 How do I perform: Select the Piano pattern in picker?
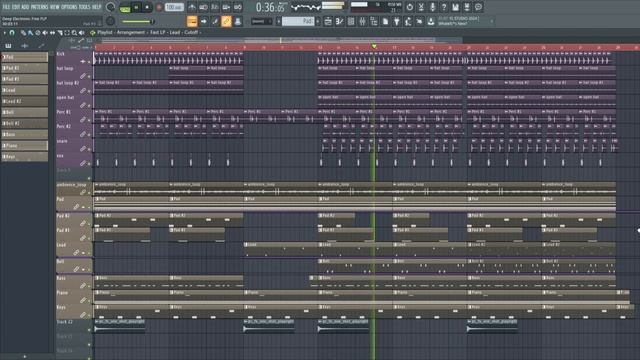pyautogui.click(x=24, y=145)
